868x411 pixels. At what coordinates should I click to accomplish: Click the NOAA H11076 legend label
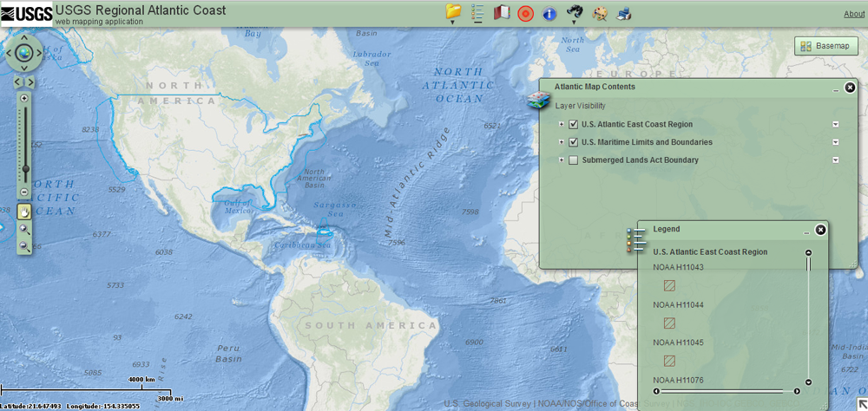coord(678,380)
